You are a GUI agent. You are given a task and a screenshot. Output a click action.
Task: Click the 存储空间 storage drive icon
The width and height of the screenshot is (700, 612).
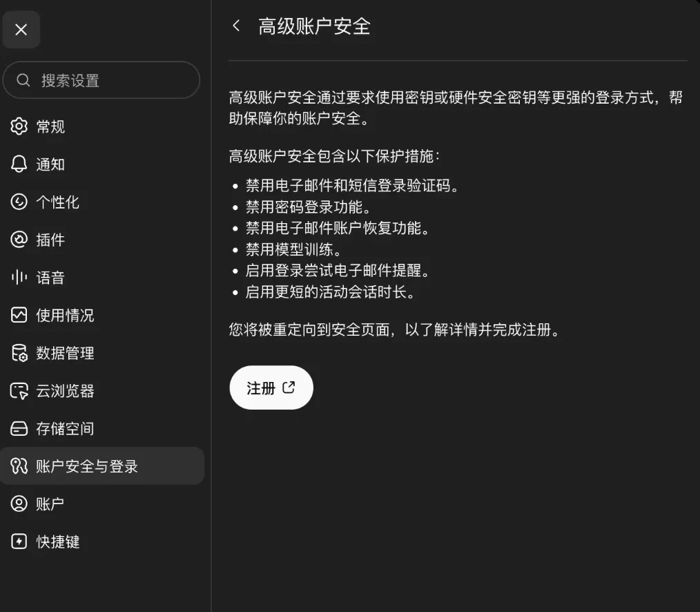[x=19, y=428]
